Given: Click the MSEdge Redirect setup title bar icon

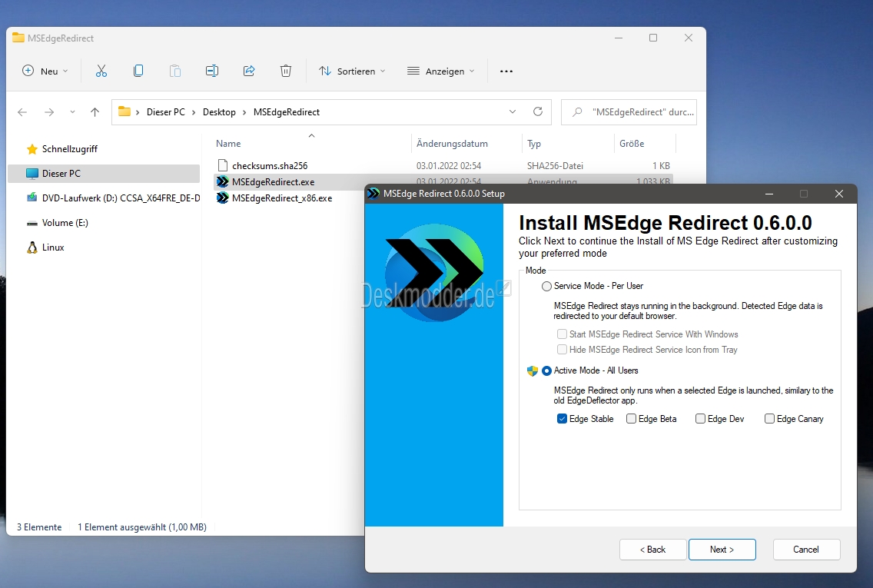Looking at the screenshot, I should point(373,194).
